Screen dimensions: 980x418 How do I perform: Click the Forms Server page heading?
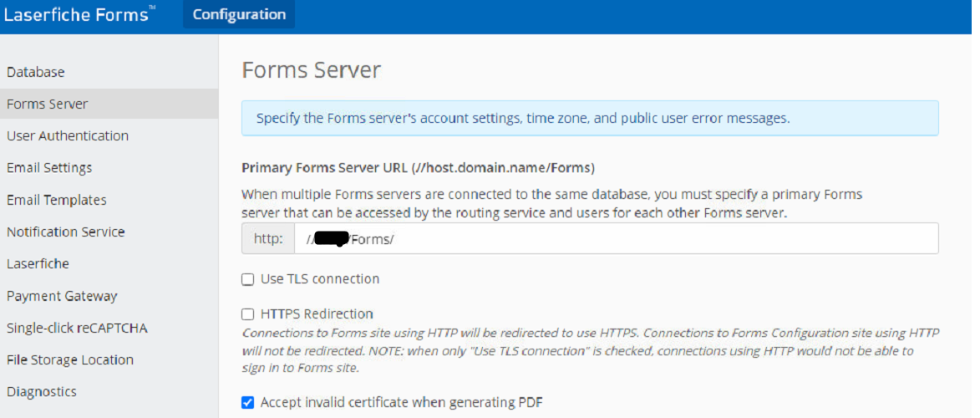point(312,70)
